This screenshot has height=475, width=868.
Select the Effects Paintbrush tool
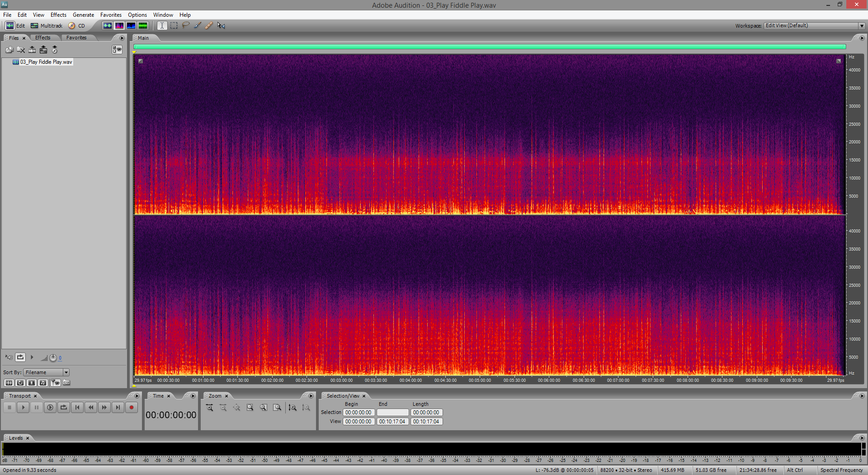tap(198, 26)
